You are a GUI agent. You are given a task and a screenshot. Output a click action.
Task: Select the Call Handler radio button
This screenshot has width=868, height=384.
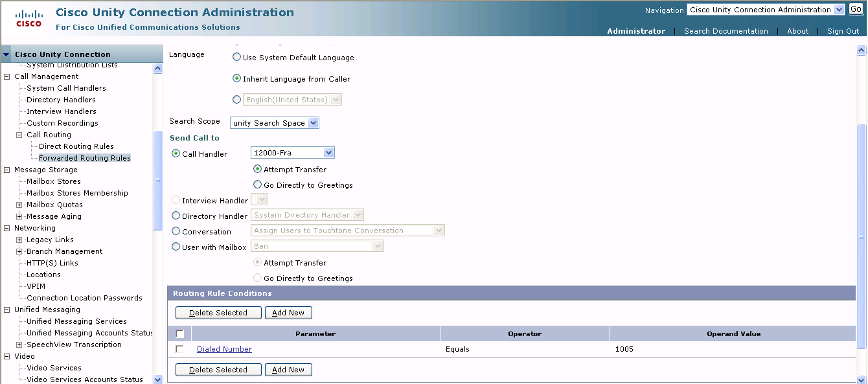(176, 153)
